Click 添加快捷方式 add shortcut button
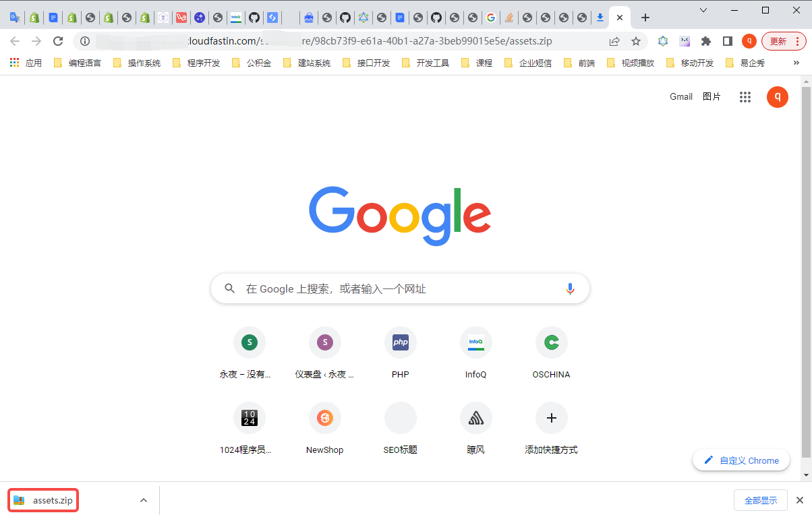This screenshot has width=812, height=519. pos(552,430)
